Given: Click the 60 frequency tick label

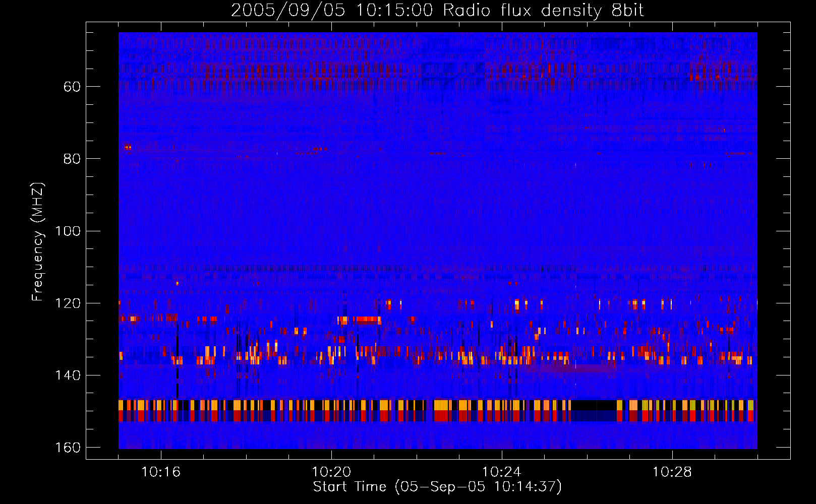Looking at the screenshot, I should pos(72,87).
